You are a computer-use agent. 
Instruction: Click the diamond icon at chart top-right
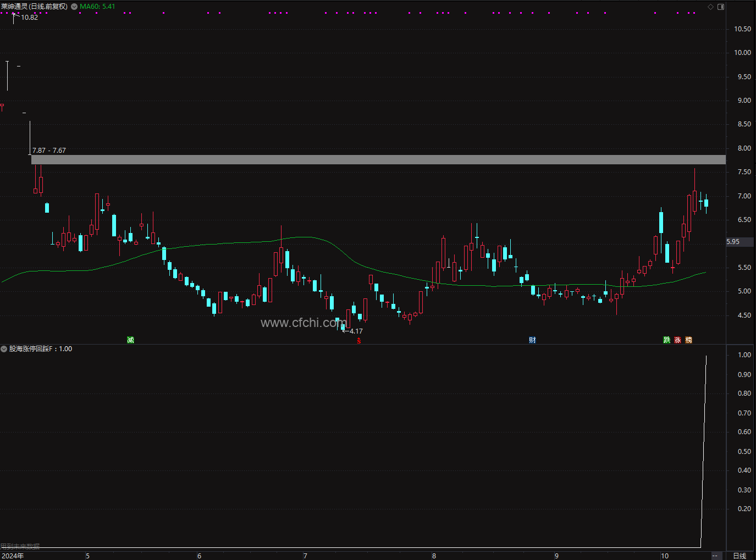pos(710,7)
